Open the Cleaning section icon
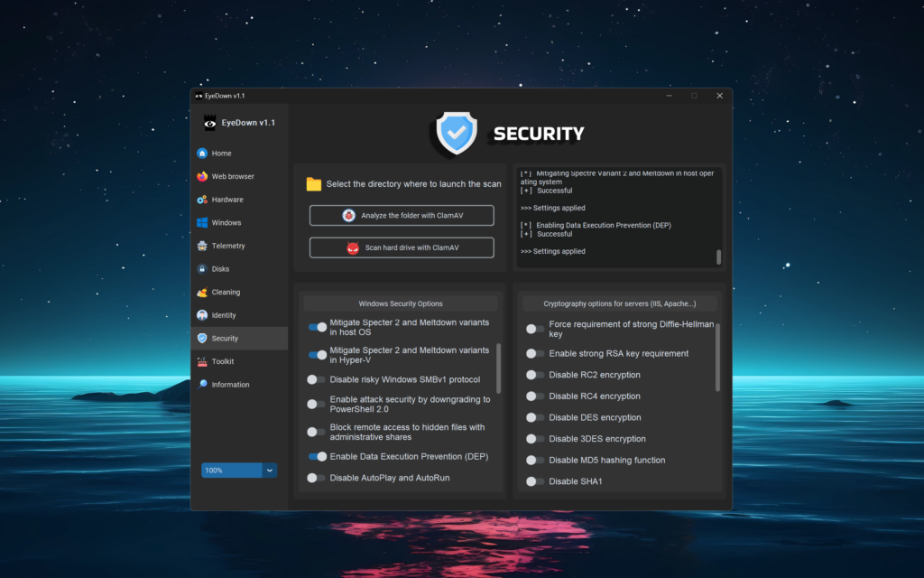This screenshot has width=924, height=578. (202, 293)
